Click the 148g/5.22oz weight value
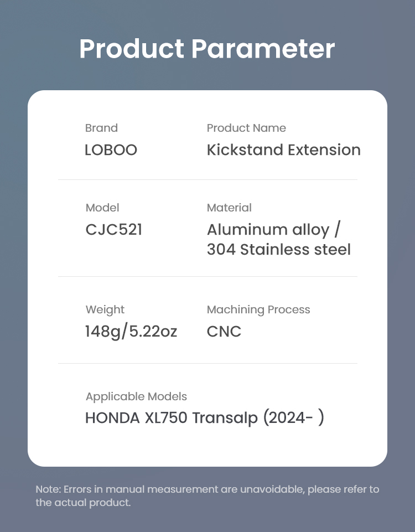This screenshot has width=415, height=532. pos(131,332)
